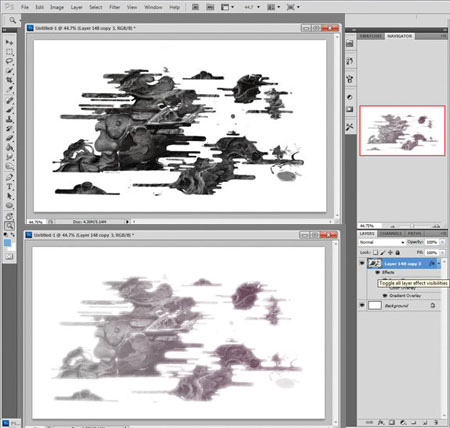Select the Pen tool
The width and height of the screenshot is (450, 428).
click(x=9, y=177)
